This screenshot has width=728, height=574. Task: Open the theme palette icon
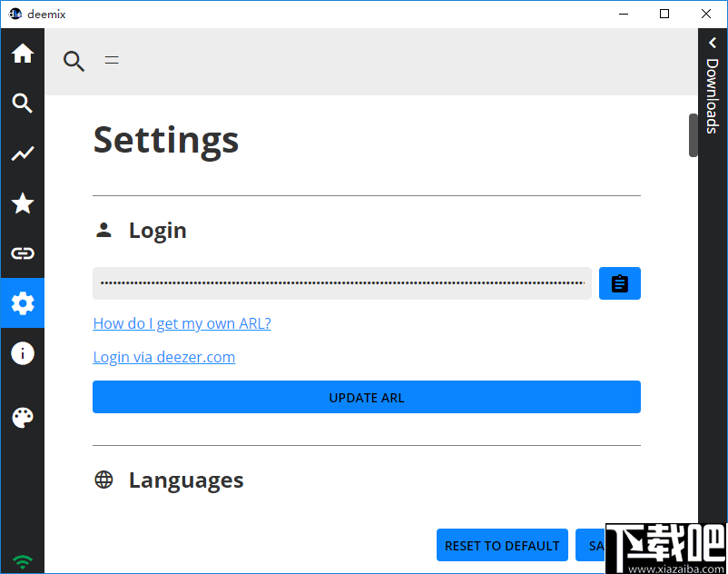(x=23, y=418)
